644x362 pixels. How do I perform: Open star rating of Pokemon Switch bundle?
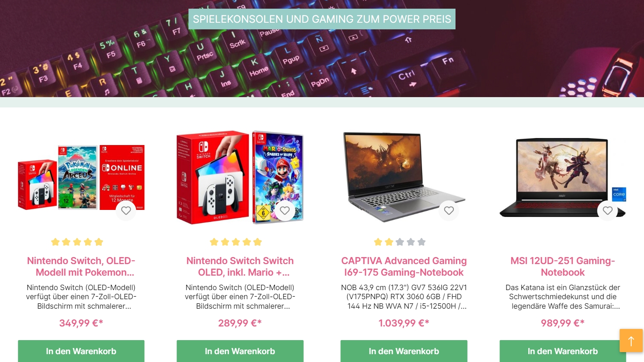pyautogui.click(x=77, y=242)
